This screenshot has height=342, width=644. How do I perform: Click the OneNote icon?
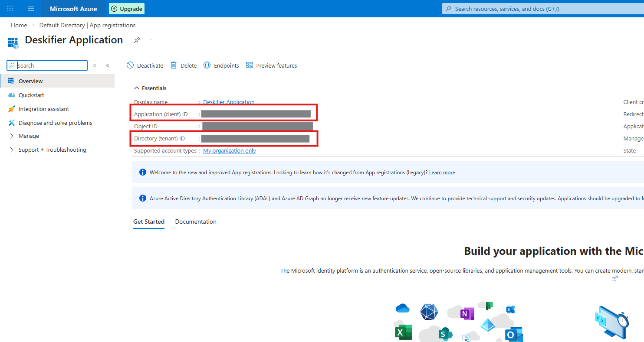coord(467,313)
